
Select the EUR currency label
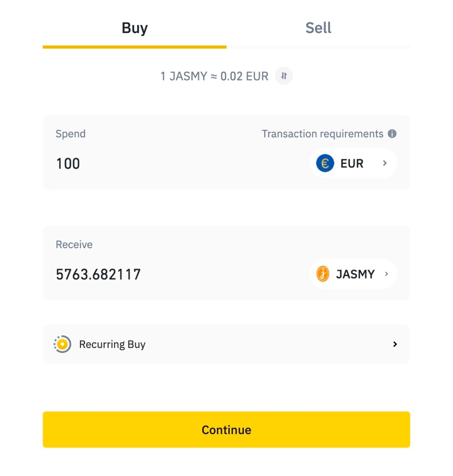tap(351, 163)
